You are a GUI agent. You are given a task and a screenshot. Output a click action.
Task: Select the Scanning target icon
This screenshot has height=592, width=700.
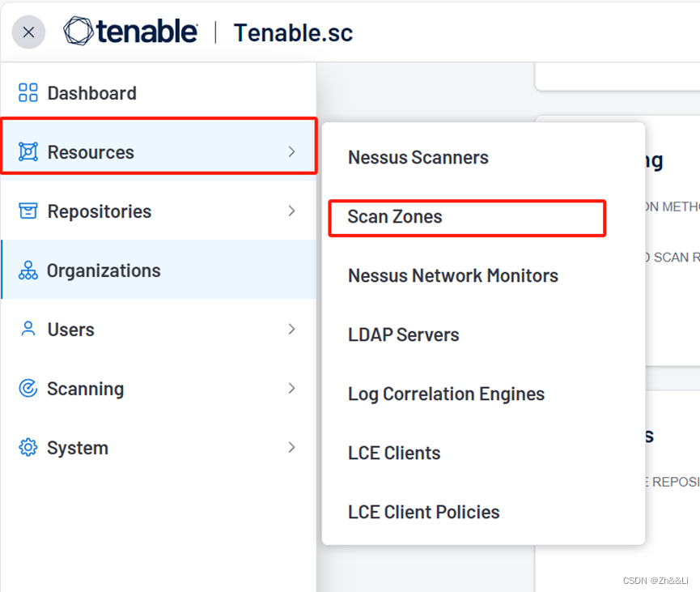(x=28, y=388)
